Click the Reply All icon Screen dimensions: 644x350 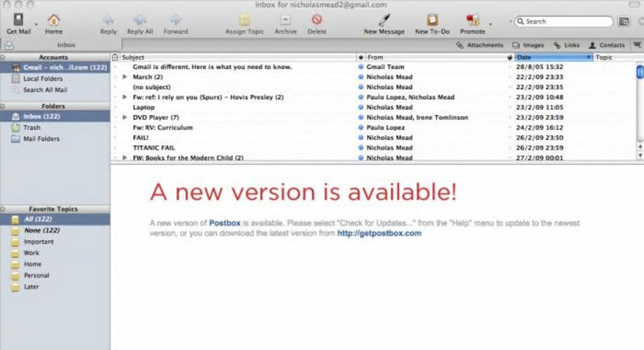point(140,20)
